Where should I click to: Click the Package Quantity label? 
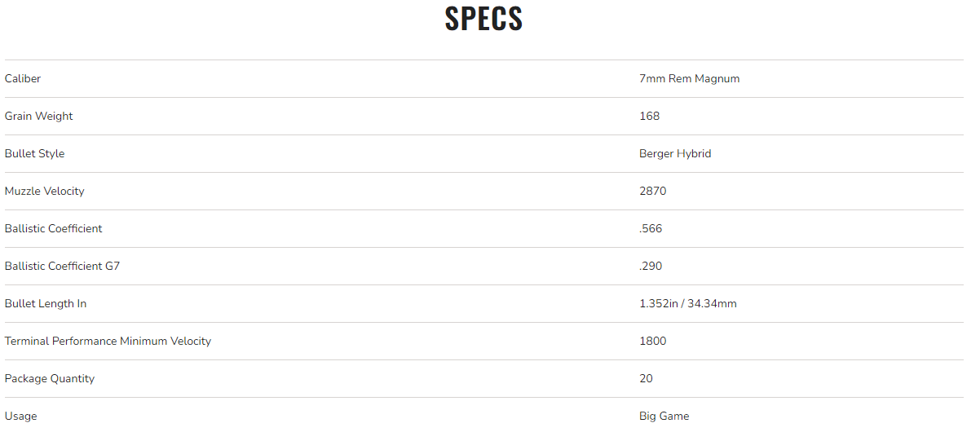[x=50, y=379]
